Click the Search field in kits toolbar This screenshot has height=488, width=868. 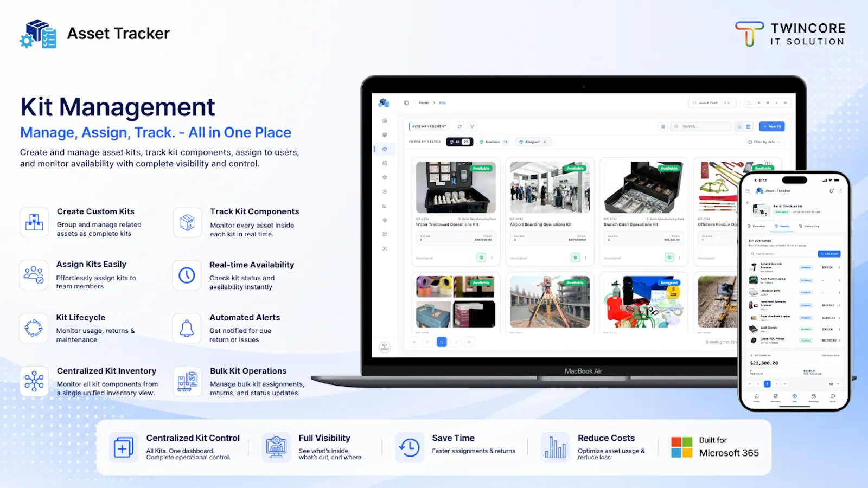(x=700, y=126)
